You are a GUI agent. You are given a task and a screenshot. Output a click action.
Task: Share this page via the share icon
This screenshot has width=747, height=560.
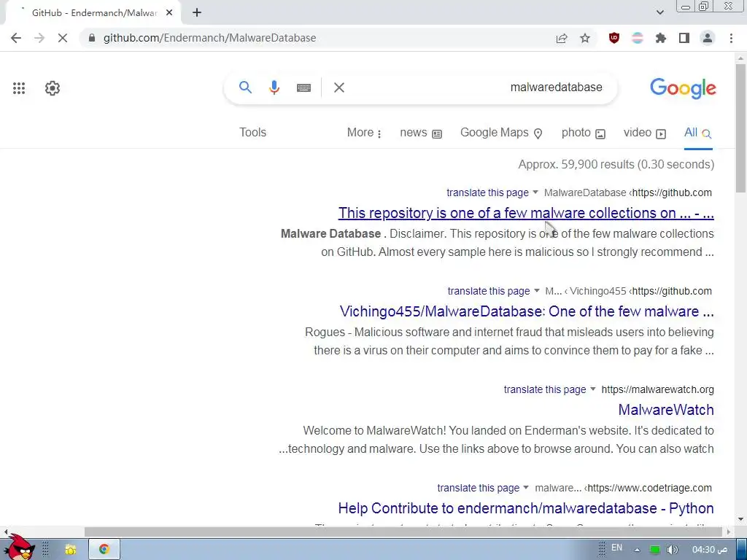pos(562,38)
